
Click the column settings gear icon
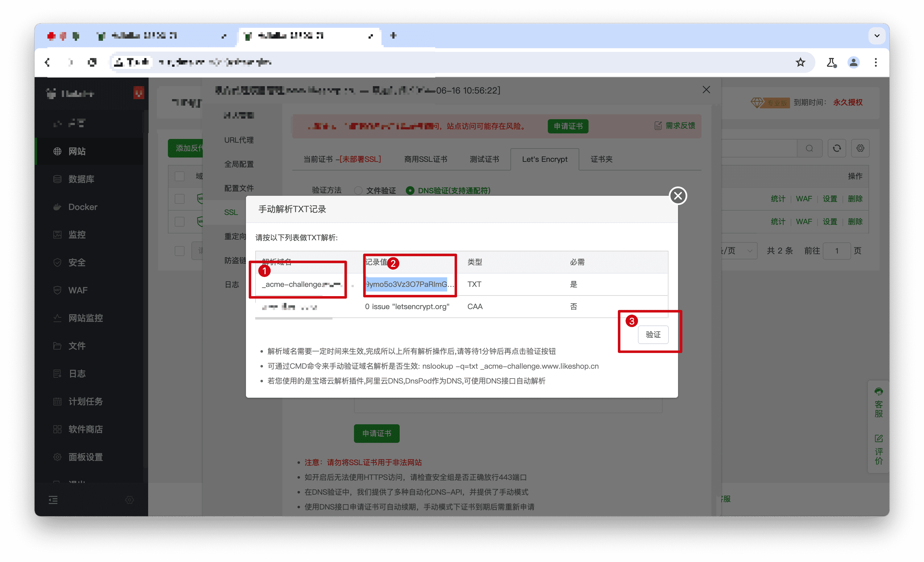860,148
